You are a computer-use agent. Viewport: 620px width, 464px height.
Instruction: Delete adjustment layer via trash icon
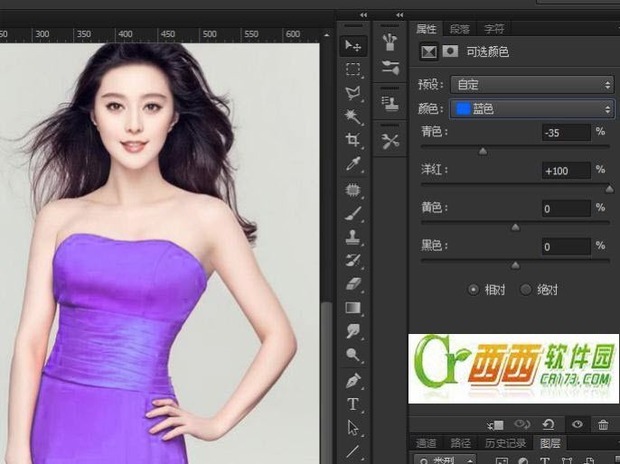tap(603, 425)
